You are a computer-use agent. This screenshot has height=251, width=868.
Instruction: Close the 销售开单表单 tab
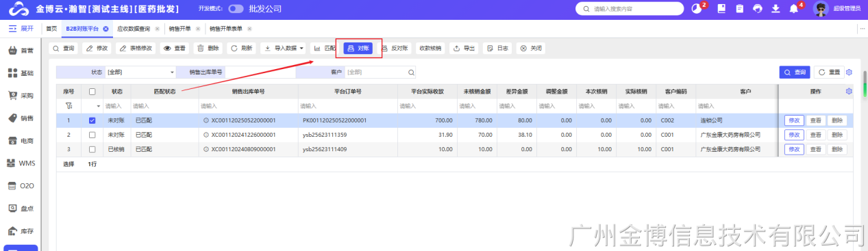[249, 28]
